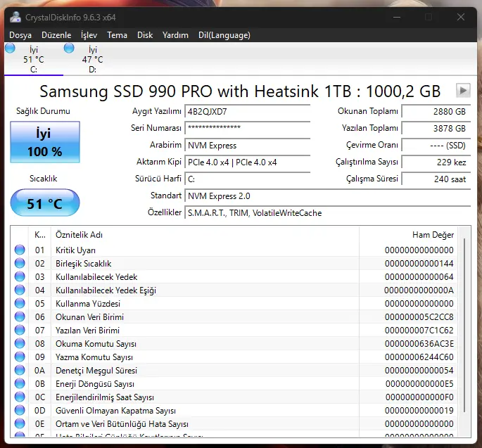Click Okunan Toplamı value 2880 GB

(436, 112)
